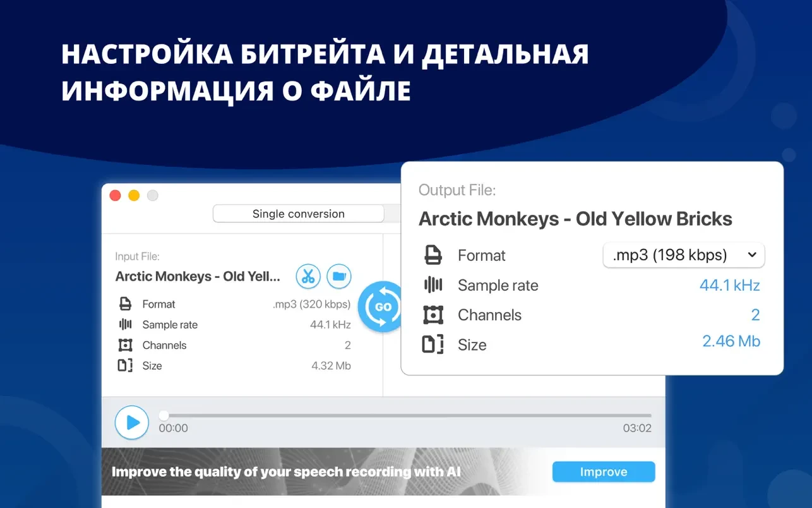Expand the .mp3 (198 kbps) format dropdown

pos(684,255)
